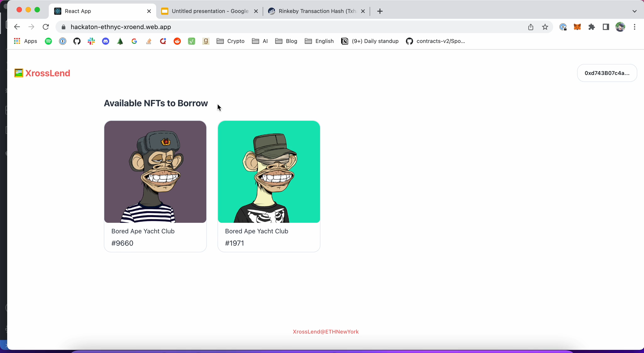Open the GitHub bookmark icon
644x353 pixels.
(x=77, y=41)
